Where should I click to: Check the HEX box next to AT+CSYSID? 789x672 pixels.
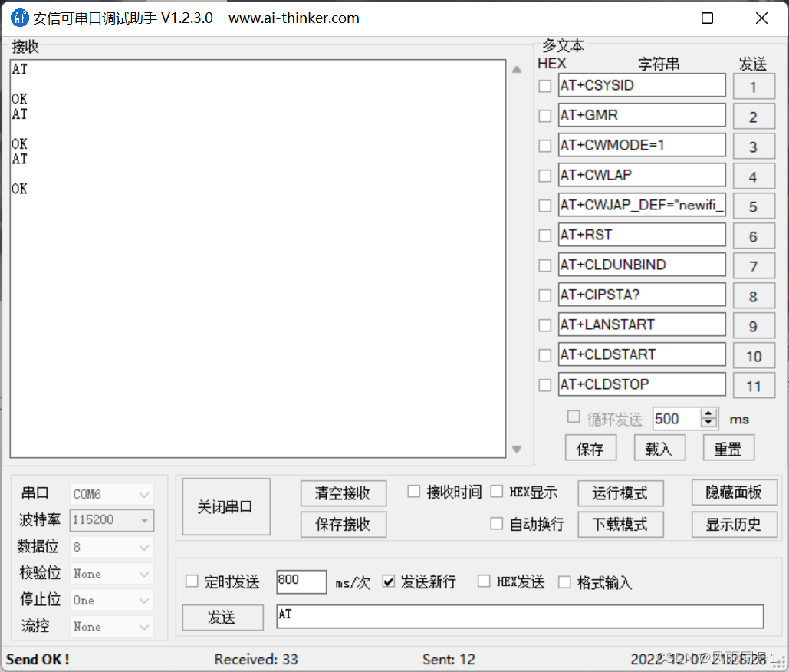(x=544, y=85)
